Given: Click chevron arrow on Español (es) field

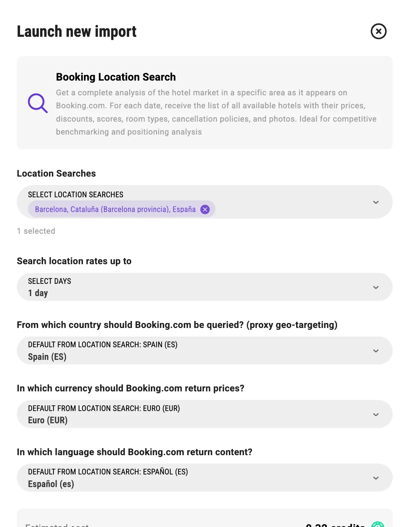Looking at the screenshot, I should click(376, 478).
